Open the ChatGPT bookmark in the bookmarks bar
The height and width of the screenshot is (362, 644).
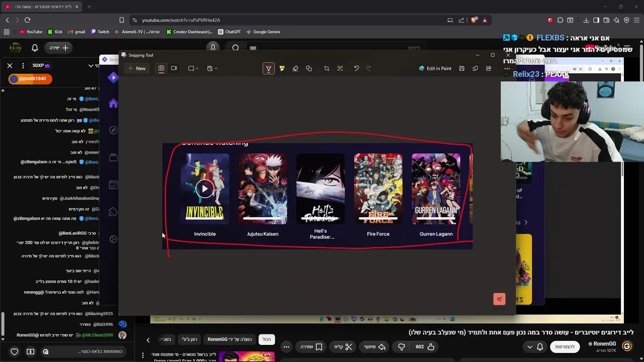pyautogui.click(x=229, y=32)
